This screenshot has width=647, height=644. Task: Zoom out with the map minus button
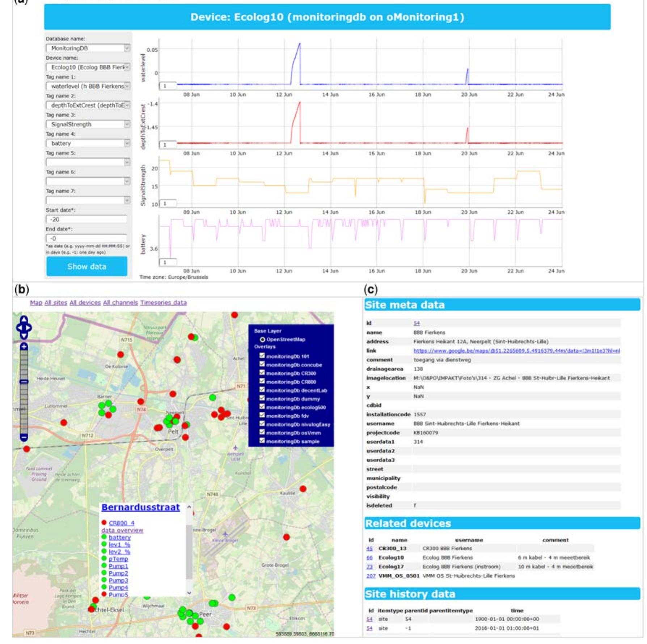click(x=24, y=438)
